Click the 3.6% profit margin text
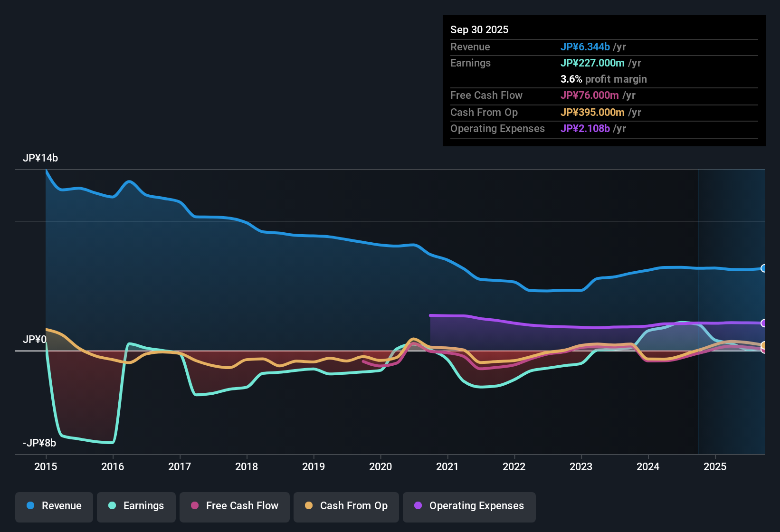780x532 pixels. point(604,79)
